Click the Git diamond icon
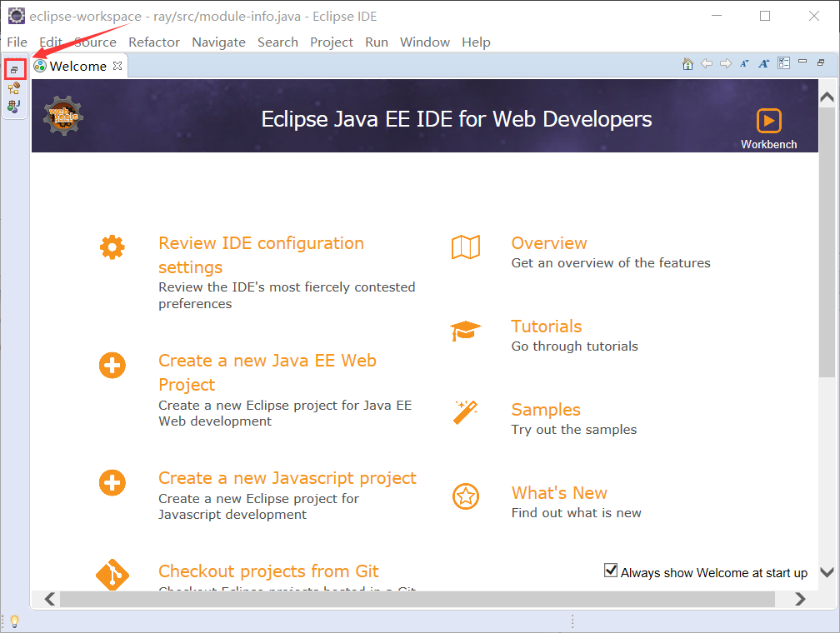 pos(112,576)
